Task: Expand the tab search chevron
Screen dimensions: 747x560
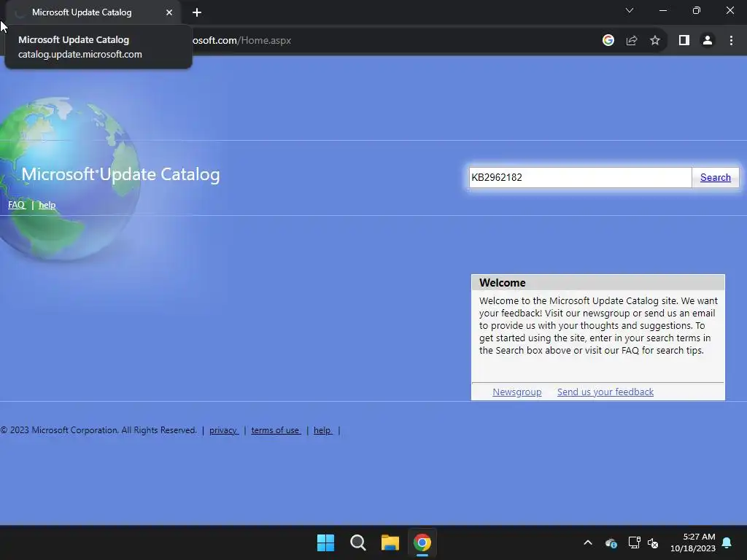Action: (630, 10)
